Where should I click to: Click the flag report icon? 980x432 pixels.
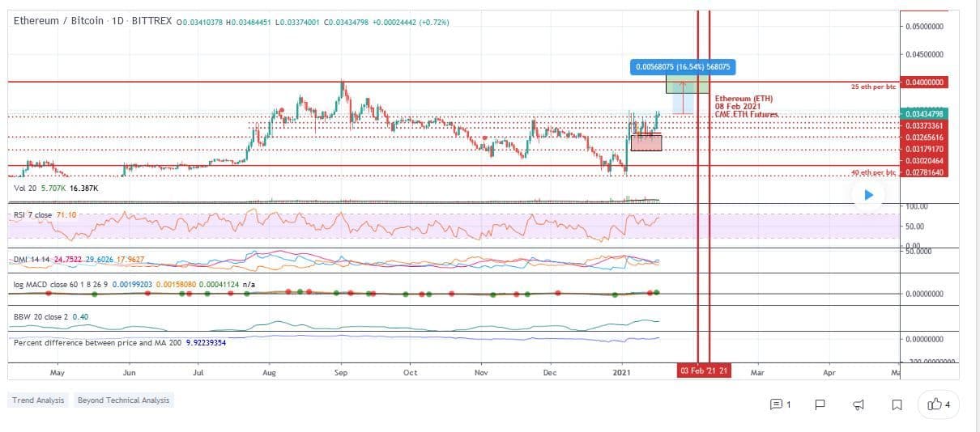pos(820,404)
